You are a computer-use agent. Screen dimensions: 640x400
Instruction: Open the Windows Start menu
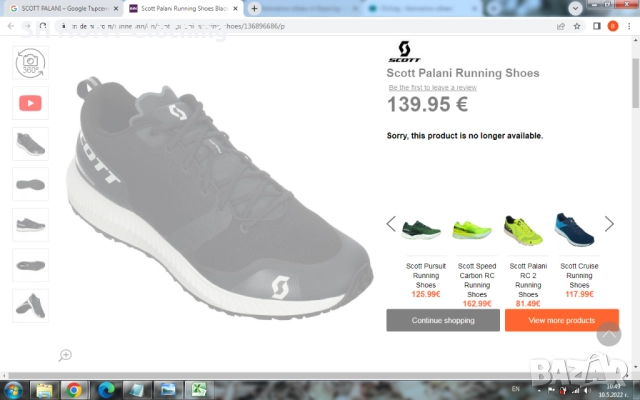pos(14,389)
